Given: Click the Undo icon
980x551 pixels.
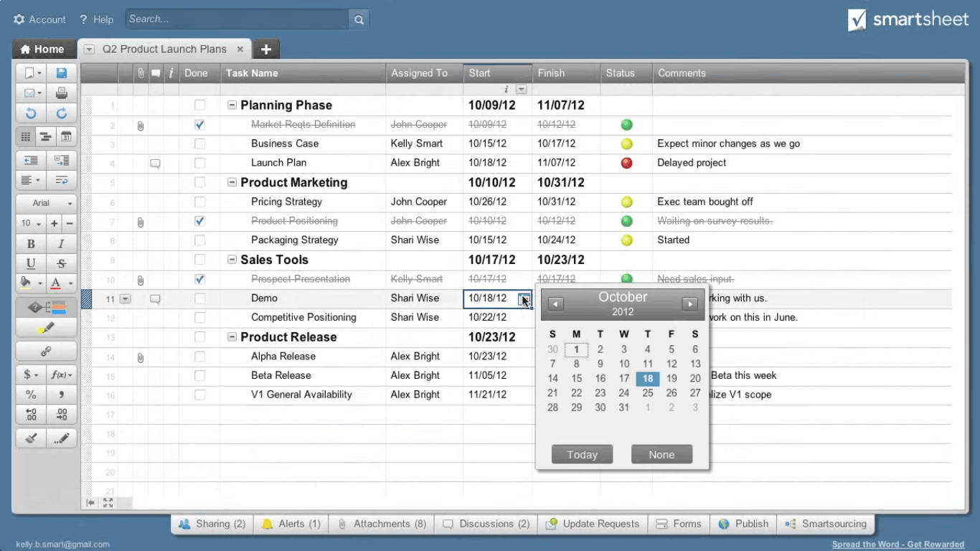Looking at the screenshot, I should click(x=29, y=113).
